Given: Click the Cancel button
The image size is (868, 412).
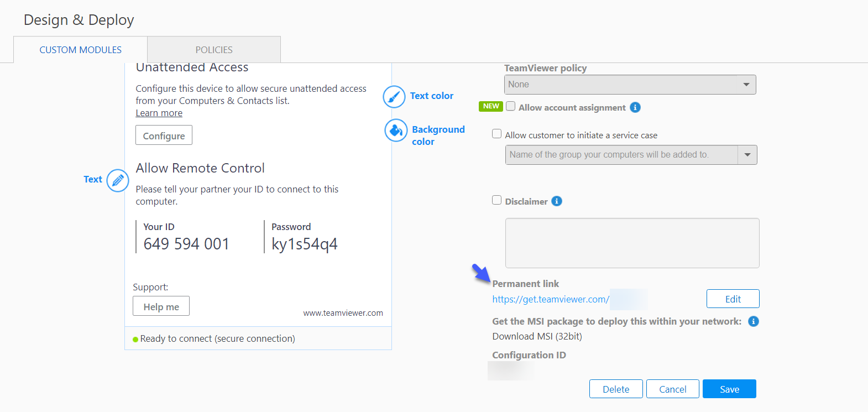Looking at the screenshot, I should (x=672, y=389).
